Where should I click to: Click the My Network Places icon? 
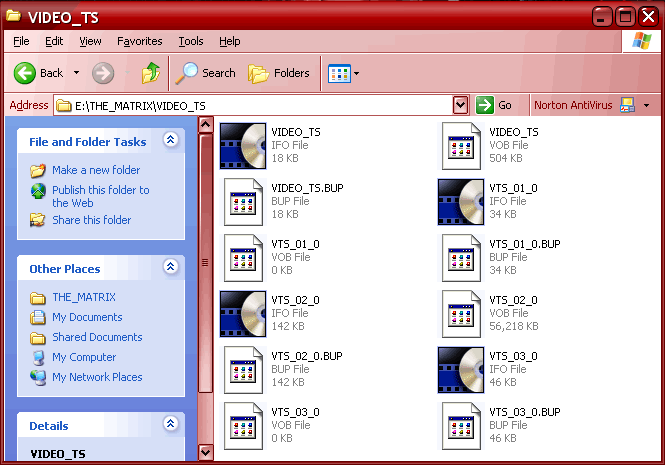(38, 378)
